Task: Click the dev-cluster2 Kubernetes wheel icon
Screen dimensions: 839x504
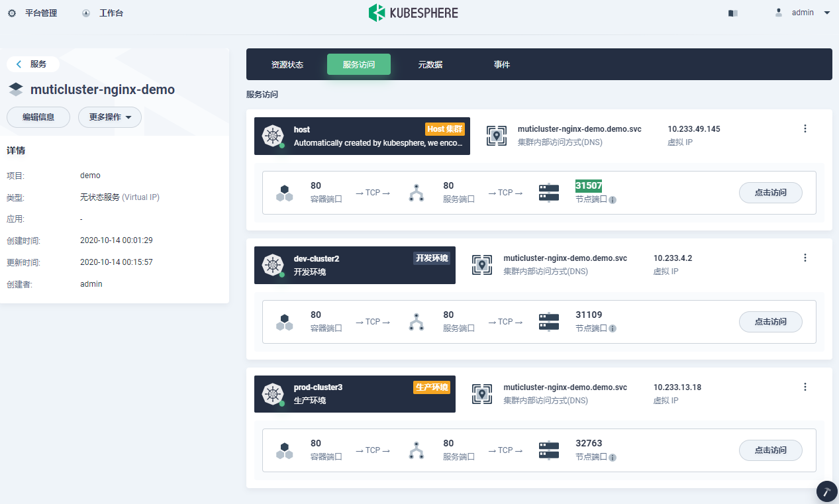Action: pyautogui.click(x=273, y=265)
